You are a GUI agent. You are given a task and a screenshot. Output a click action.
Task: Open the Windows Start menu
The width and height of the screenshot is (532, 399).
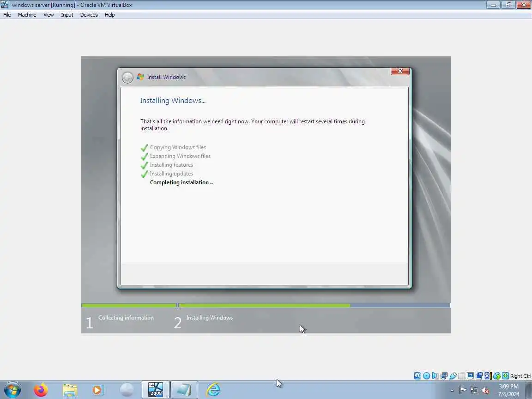click(12, 390)
